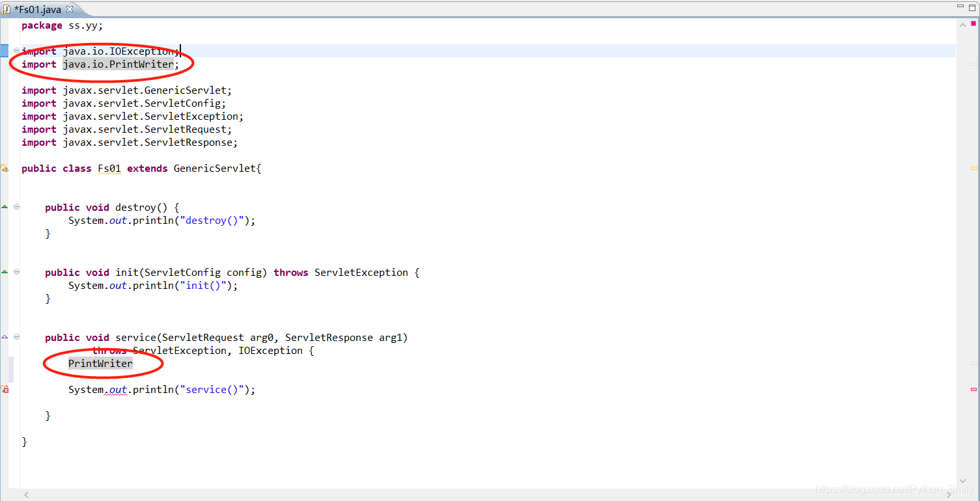Collapse the destroy() method fold toggle
Image resolution: width=980 pixels, height=501 pixels.
pyautogui.click(x=16, y=207)
